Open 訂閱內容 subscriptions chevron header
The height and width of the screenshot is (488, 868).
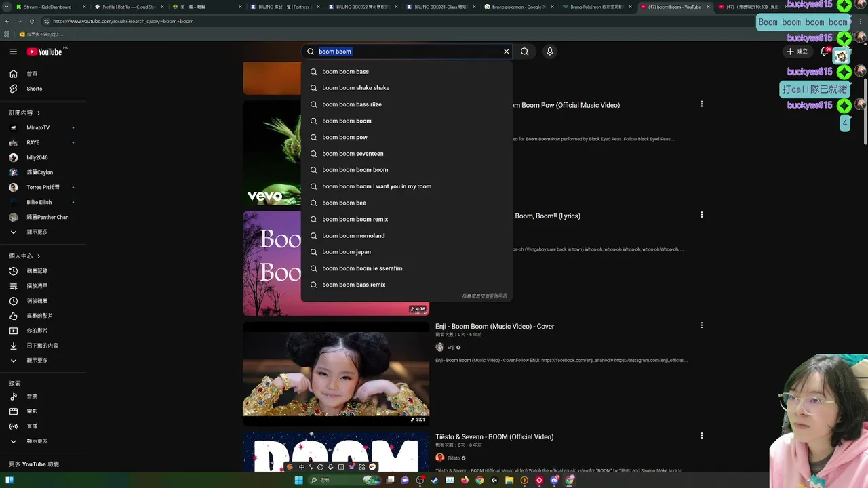pyautogui.click(x=25, y=113)
